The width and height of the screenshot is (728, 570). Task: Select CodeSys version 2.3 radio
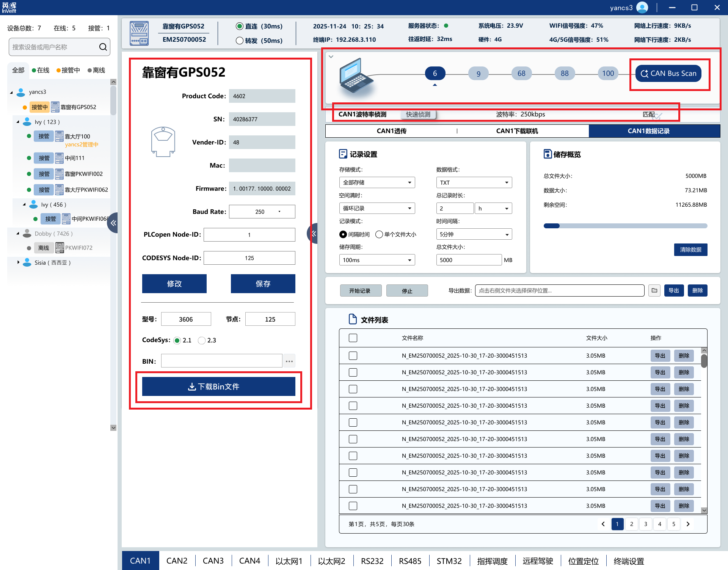[202, 341]
